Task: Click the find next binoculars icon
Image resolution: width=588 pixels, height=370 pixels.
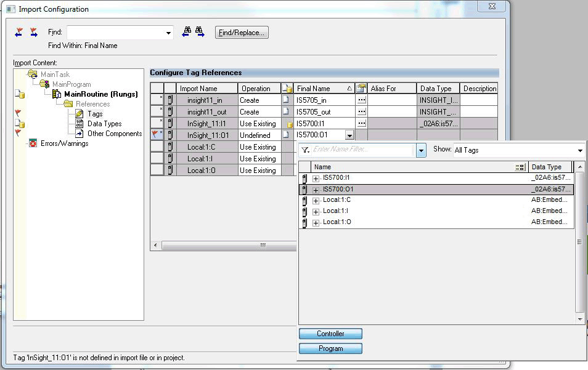Action: point(200,32)
